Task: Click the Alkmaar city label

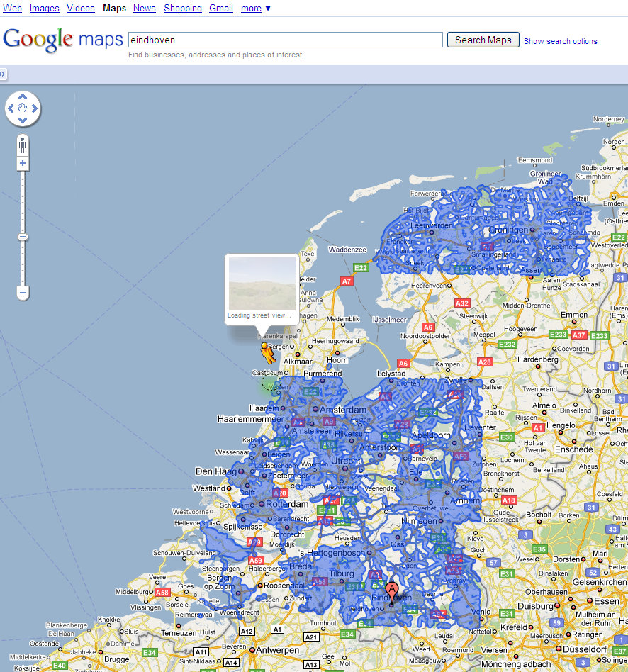Action: point(298,362)
